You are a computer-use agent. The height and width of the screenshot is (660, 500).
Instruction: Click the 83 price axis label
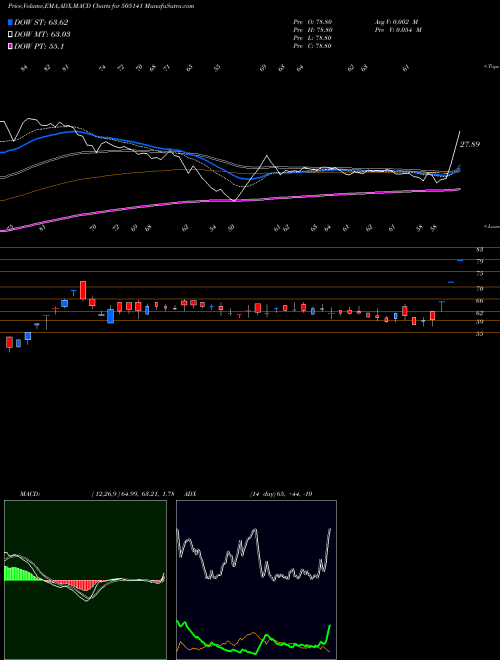(479, 250)
